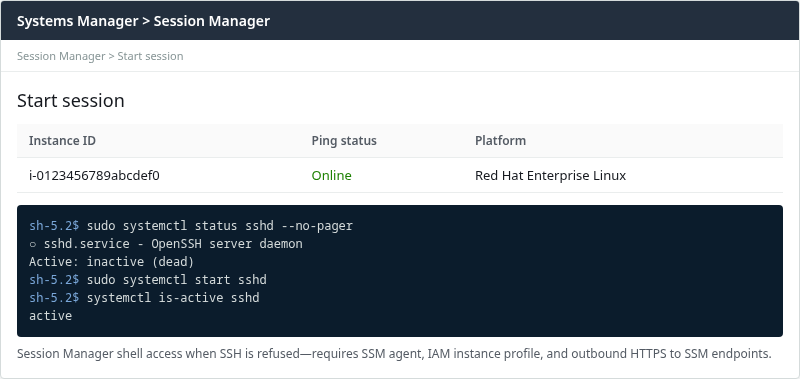The width and height of the screenshot is (800, 379).
Task: Select instance i-0123456789abcdef0 cell
Action: (94, 175)
